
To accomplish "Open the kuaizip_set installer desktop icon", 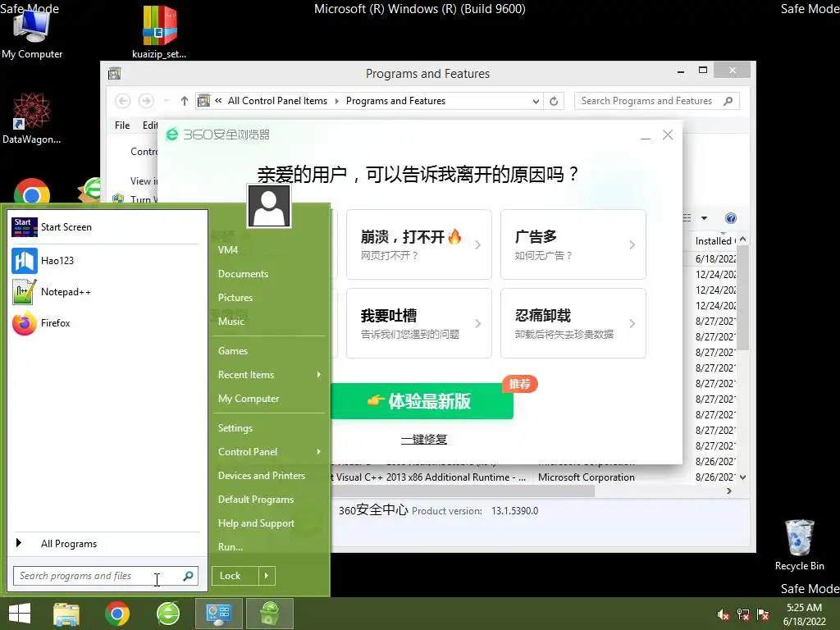I will click(159, 33).
